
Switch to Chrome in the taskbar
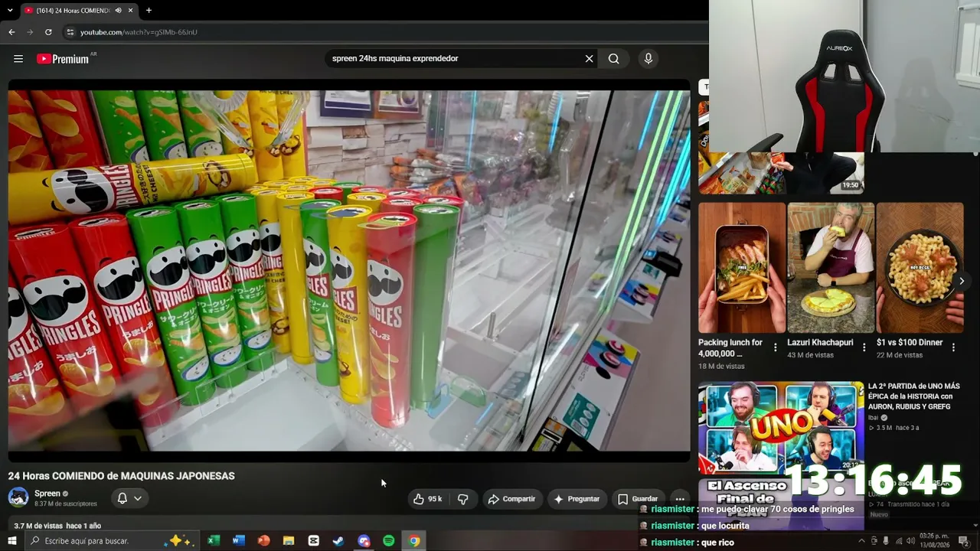point(414,541)
